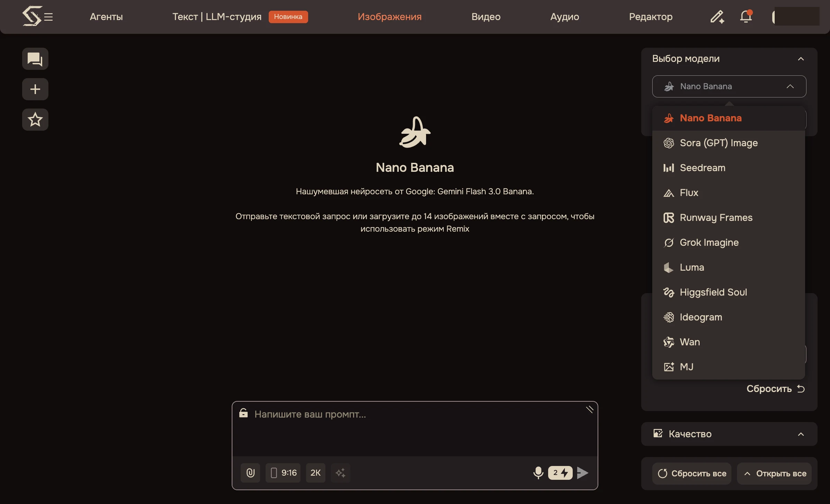Click the credit cost badge showing 2
Image resolution: width=830 pixels, height=504 pixels.
[x=560, y=473]
